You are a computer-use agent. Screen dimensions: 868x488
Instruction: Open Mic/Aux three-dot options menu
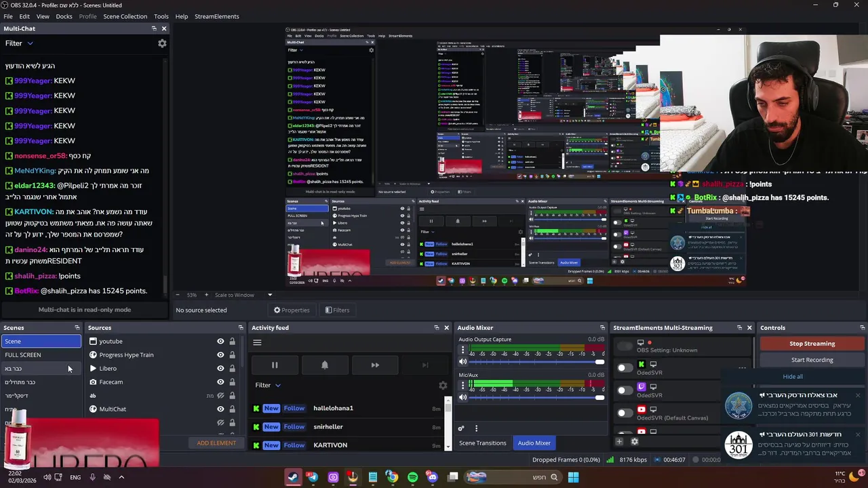[463, 385]
